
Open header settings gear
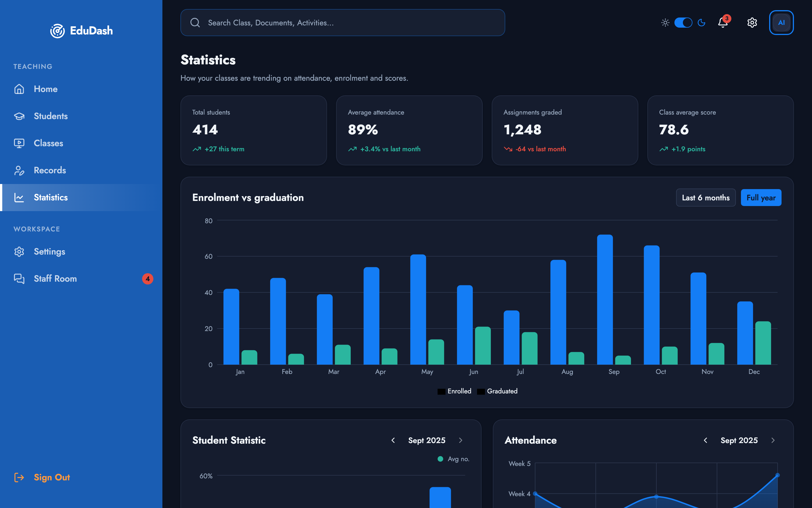tap(752, 23)
